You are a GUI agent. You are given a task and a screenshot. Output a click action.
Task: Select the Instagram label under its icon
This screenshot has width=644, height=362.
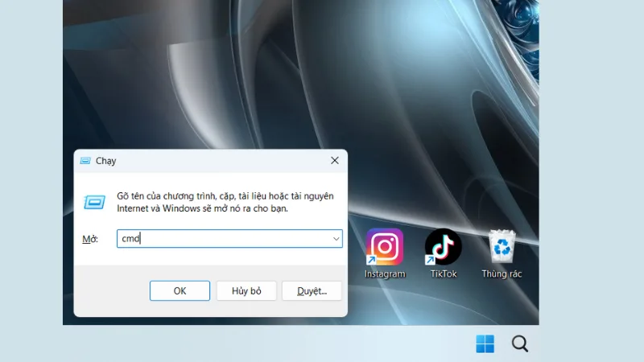click(x=385, y=274)
